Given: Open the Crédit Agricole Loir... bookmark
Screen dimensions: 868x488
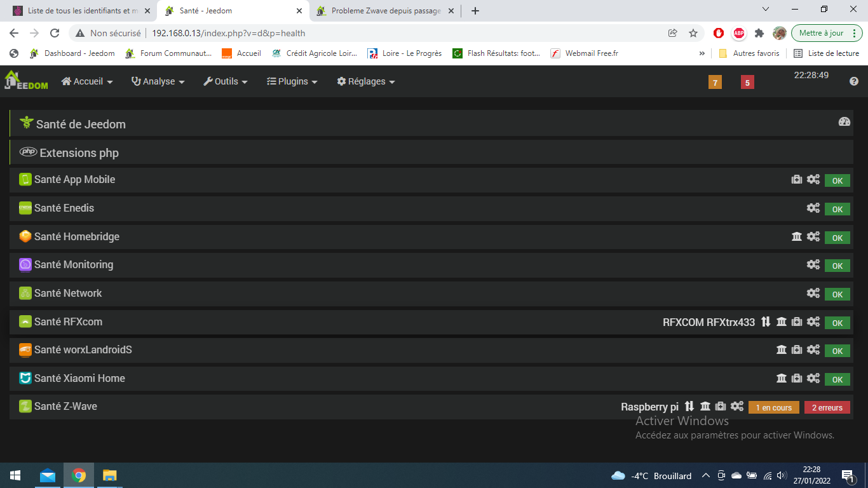Looking at the screenshot, I should [315, 53].
